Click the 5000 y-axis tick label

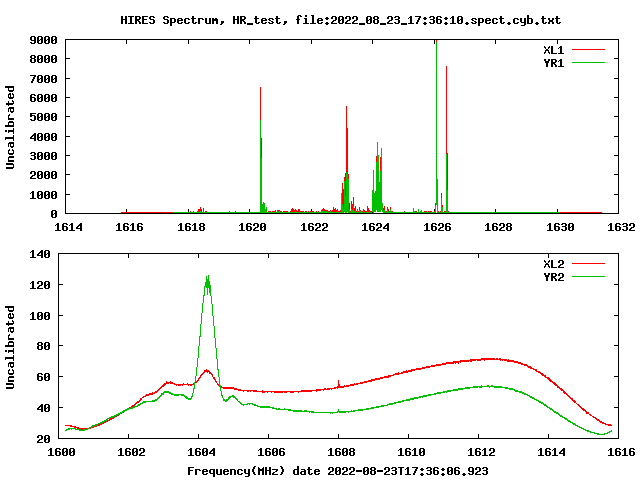pos(43,117)
